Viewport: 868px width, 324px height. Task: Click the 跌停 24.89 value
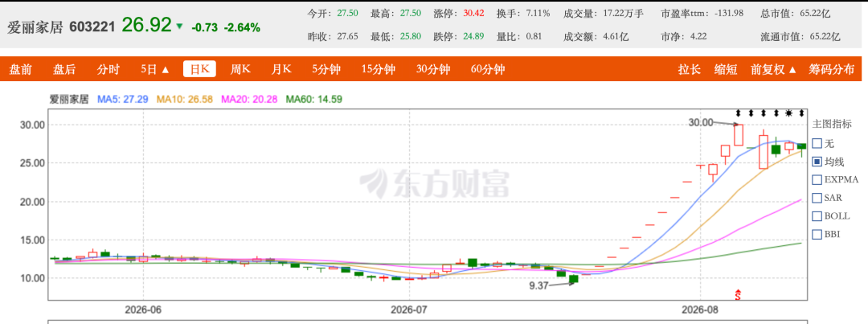click(x=473, y=36)
